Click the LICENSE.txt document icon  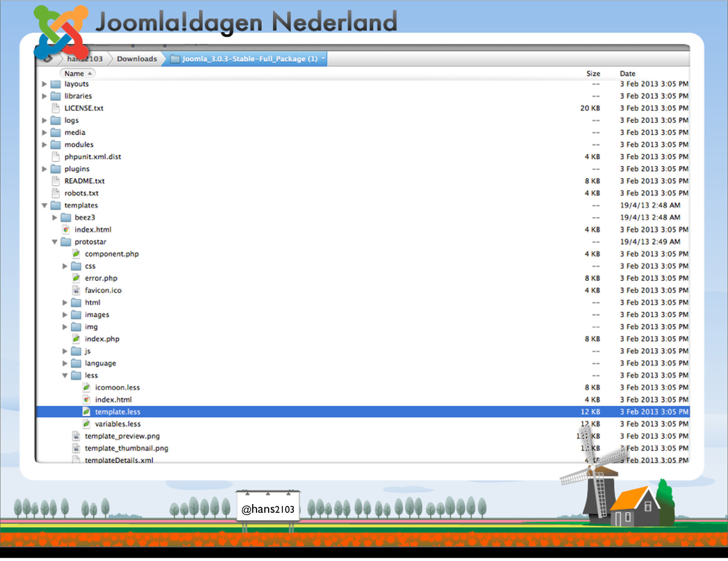(x=56, y=108)
